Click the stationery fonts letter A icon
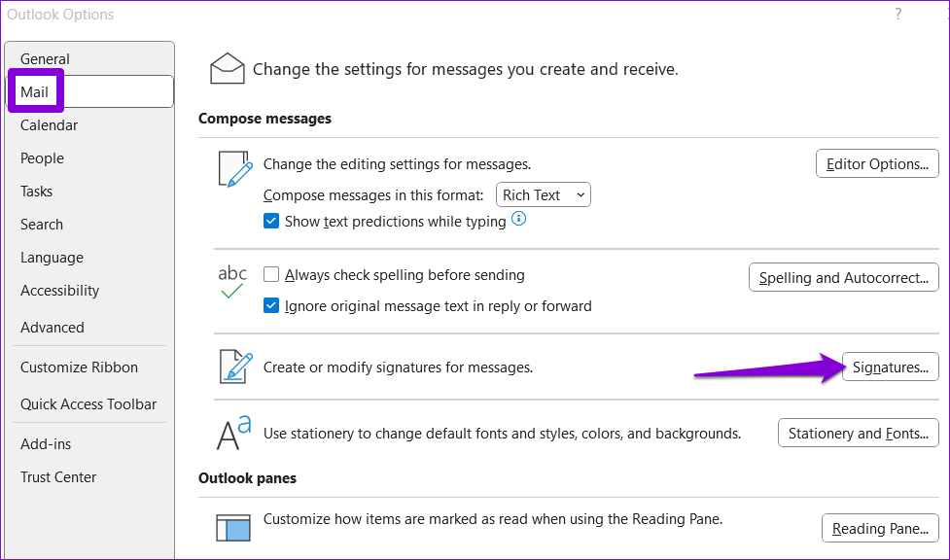This screenshot has height=560, width=950. 234,433
